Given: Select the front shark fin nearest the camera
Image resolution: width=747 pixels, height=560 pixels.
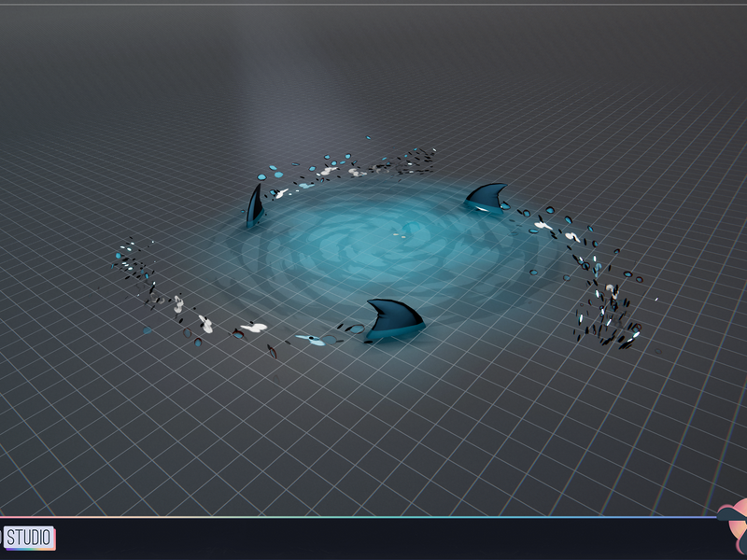Looking at the screenshot, I should pos(394,318).
